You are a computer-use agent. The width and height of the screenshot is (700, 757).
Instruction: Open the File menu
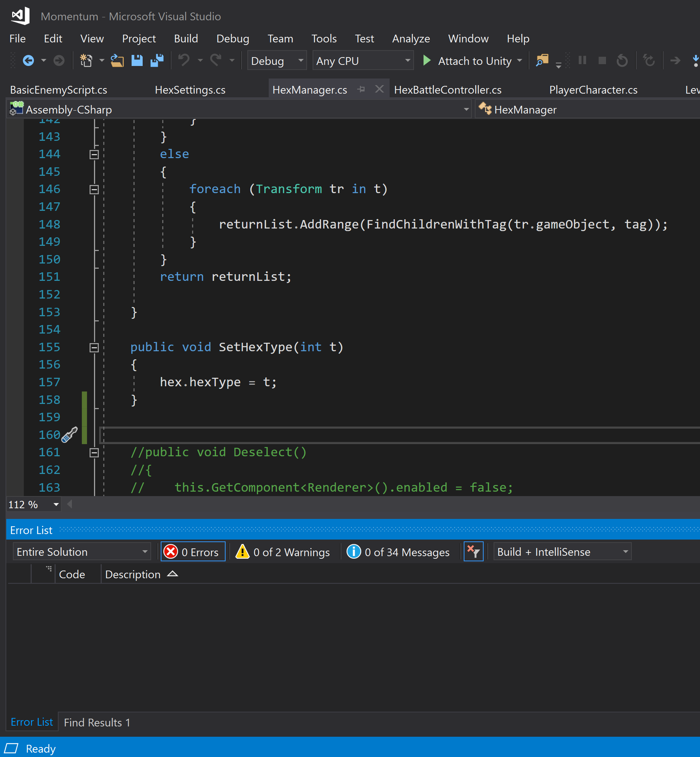pyautogui.click(x=17, y=39)
